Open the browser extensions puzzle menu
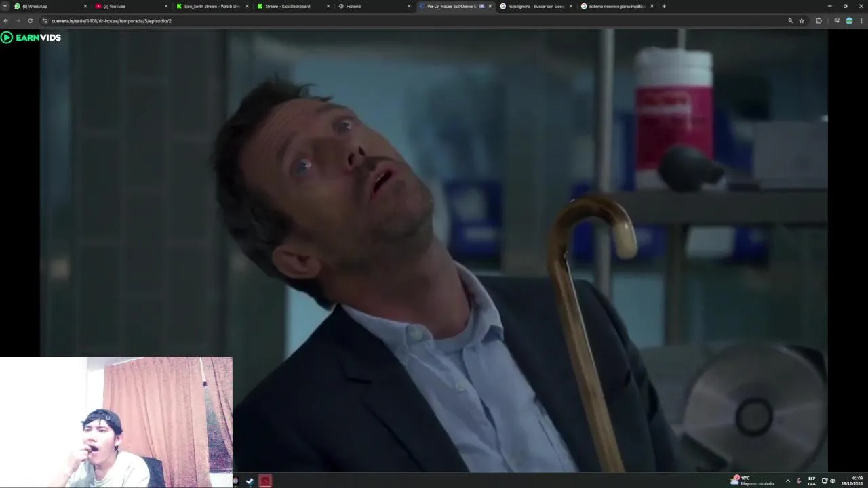This screenshot has width=868, height=488. pyautogui.click(x=818, y=21)
